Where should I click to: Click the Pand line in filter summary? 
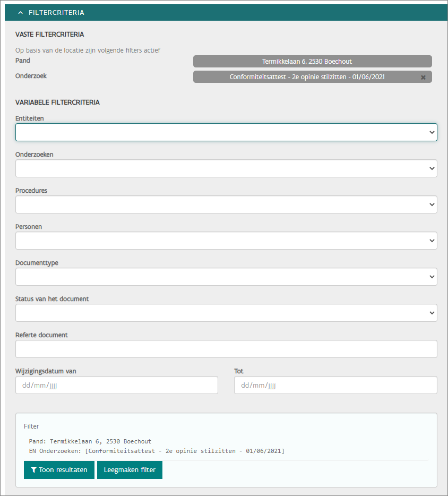coord(90,441)
